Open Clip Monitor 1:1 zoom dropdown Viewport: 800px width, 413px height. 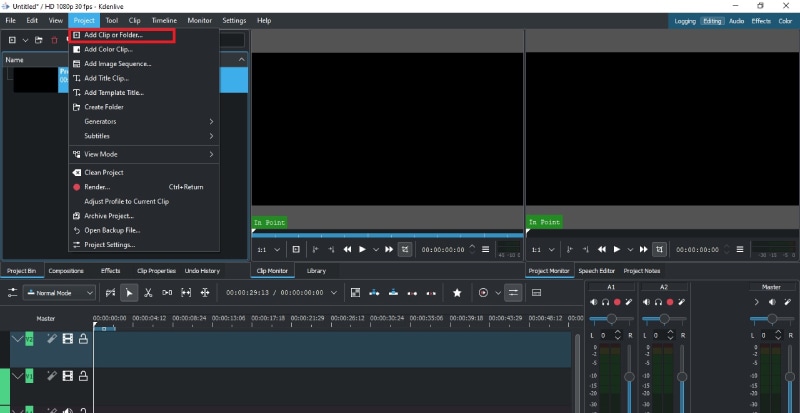266,249
